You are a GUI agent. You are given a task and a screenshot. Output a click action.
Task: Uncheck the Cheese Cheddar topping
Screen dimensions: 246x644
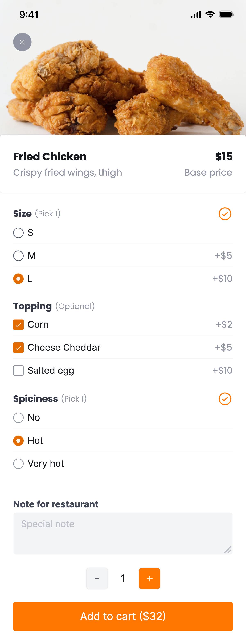18,347
